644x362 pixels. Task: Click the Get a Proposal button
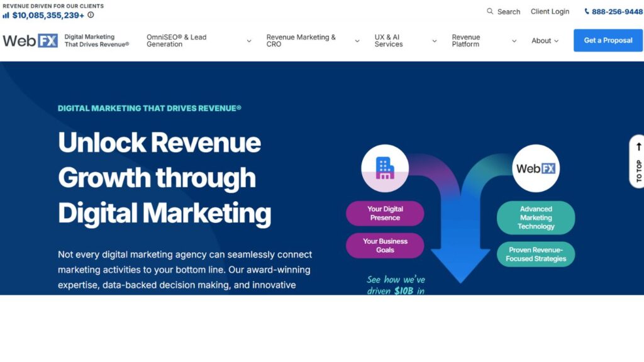point(608,40)
